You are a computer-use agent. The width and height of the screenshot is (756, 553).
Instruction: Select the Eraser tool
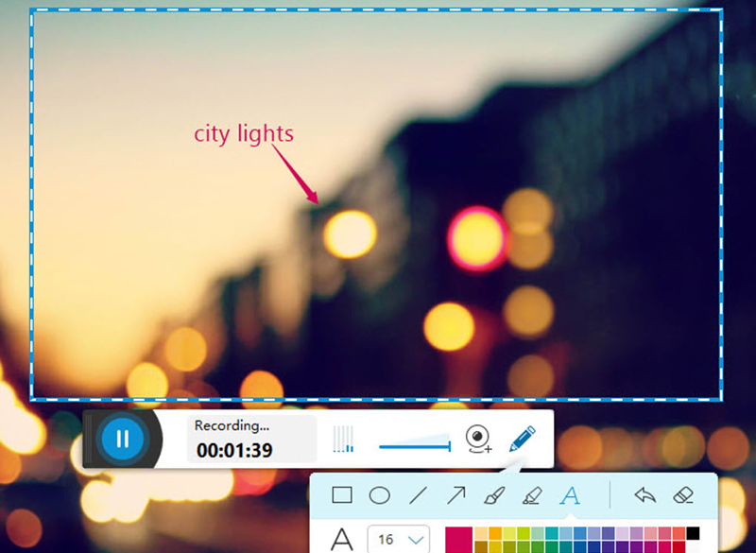(683, 495)
